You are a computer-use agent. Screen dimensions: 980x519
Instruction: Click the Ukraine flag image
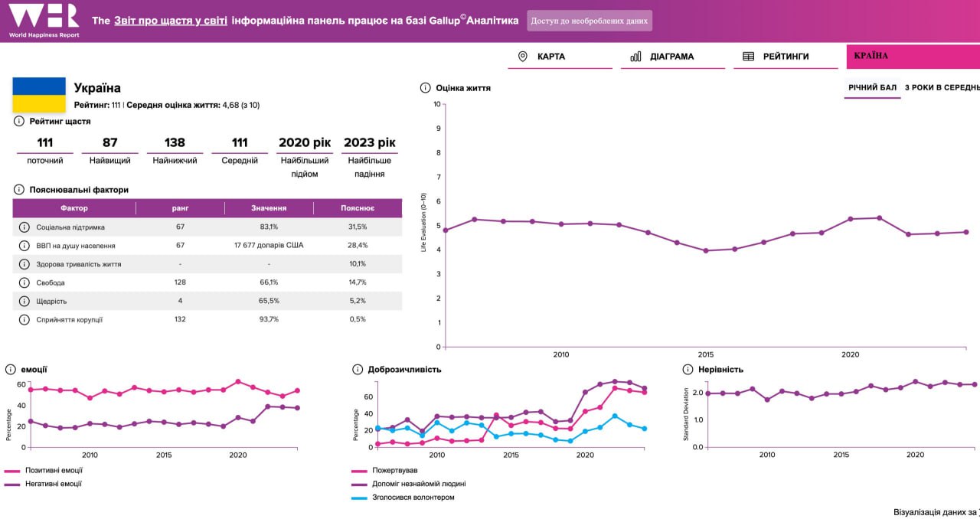[39, 95]
